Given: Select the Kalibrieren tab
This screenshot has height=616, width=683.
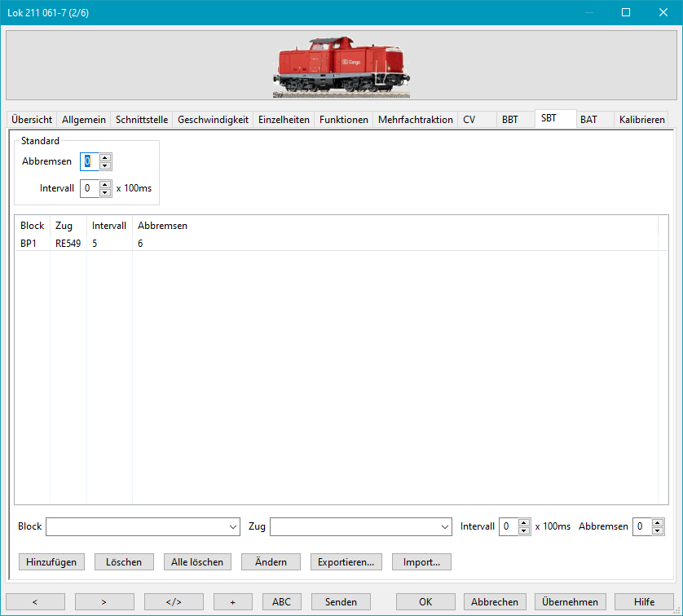Looking at the screenshot, I should click(641, 120).
